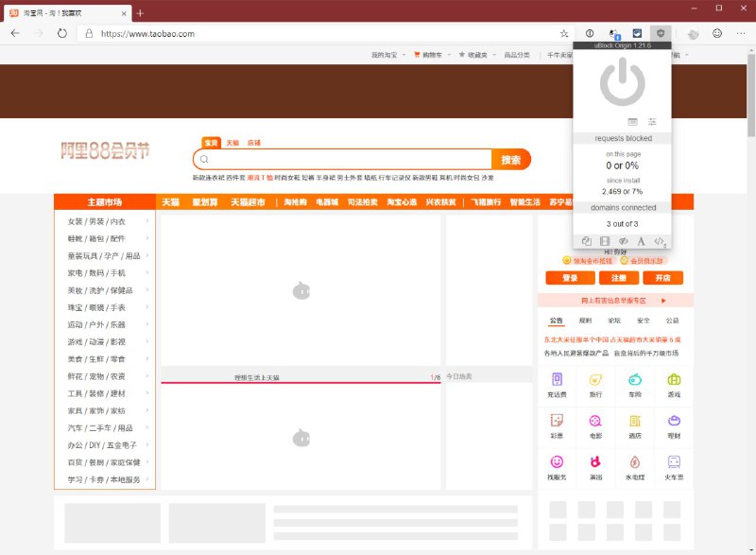Viewport: 756px width, 555px height.
Task: Switch to the 公告 announcements tab
Action: point(557,321)
